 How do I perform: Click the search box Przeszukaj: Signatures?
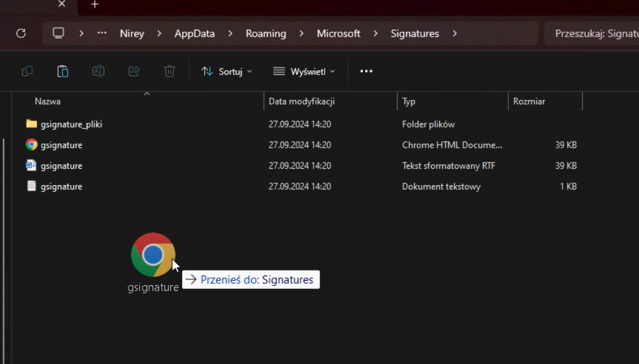click(x=592, y=33)
